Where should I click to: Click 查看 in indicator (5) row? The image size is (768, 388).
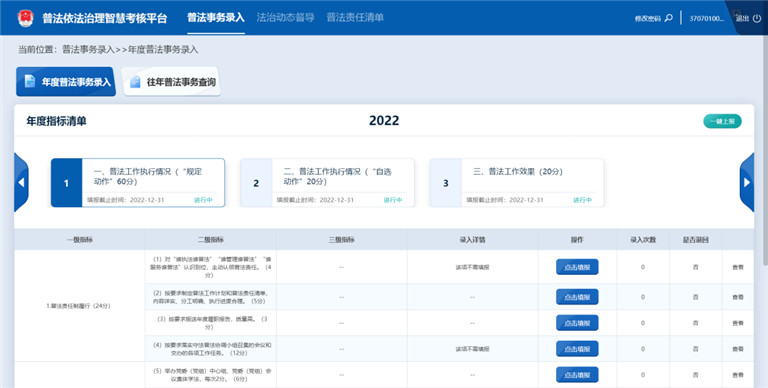coord(738,375)
